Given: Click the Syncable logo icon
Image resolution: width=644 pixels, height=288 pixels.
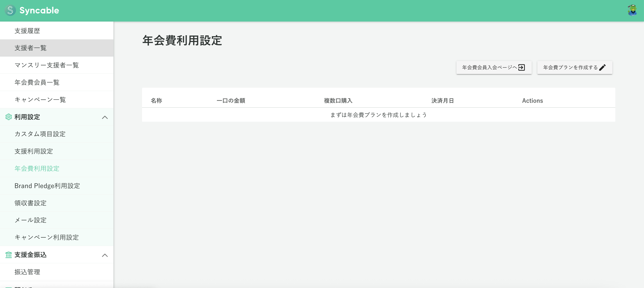Looking at the screenshot, I should (x=10, y=10).
